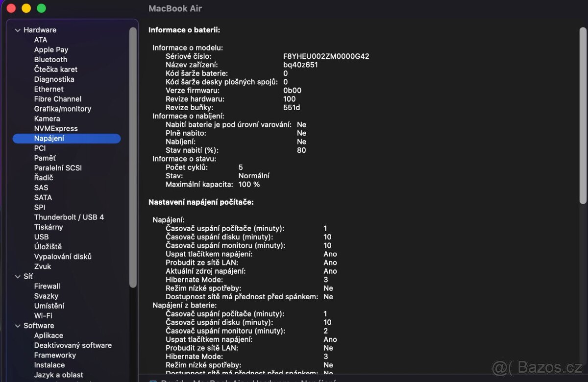Screen dimensions: 588x382
Task: Select the SATA item
Action: (x=43, y=197)
